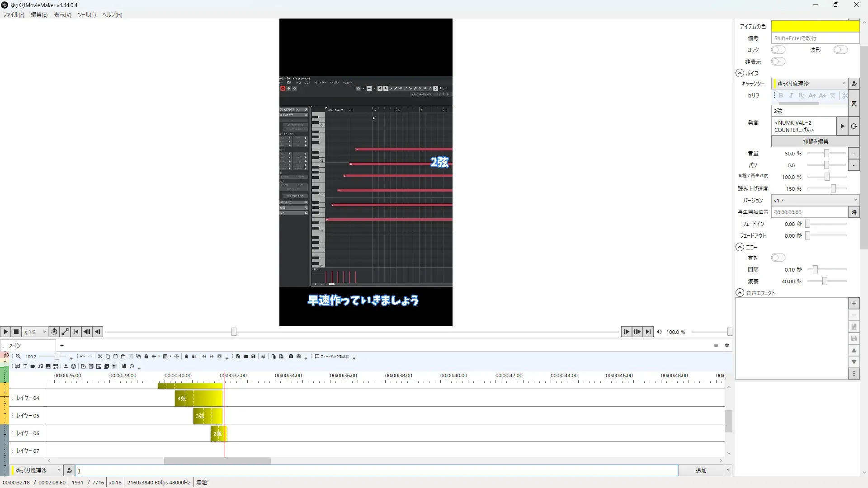Click the lock icon in timeline toolbar
Image resolution: width=868 pixels, height=488 pixels.
146,357
